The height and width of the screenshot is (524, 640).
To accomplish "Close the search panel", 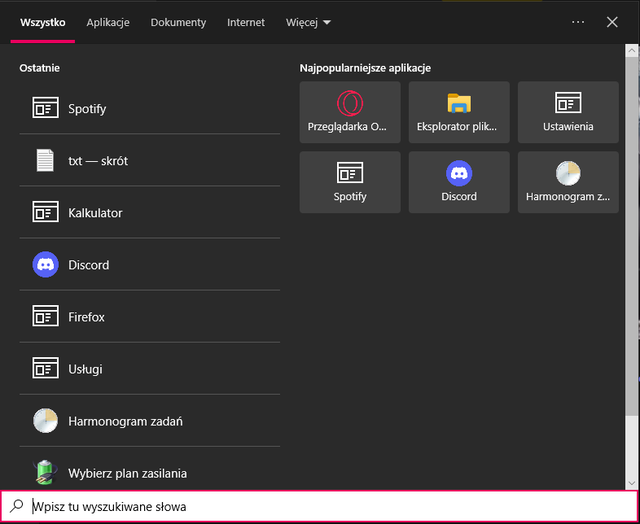I will pos(612,22).
